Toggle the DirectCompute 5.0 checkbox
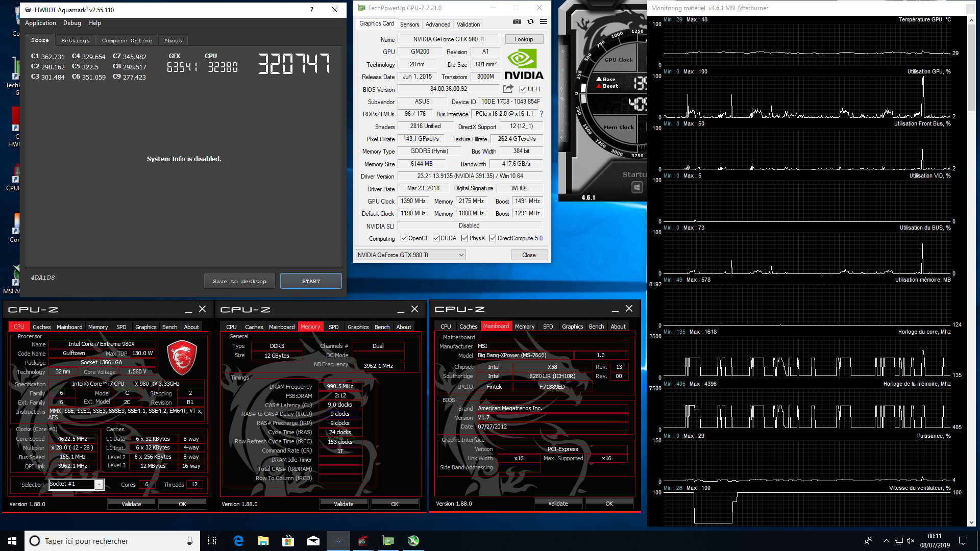Viewport: 980px width, 551px height. [x=493, y=238]
